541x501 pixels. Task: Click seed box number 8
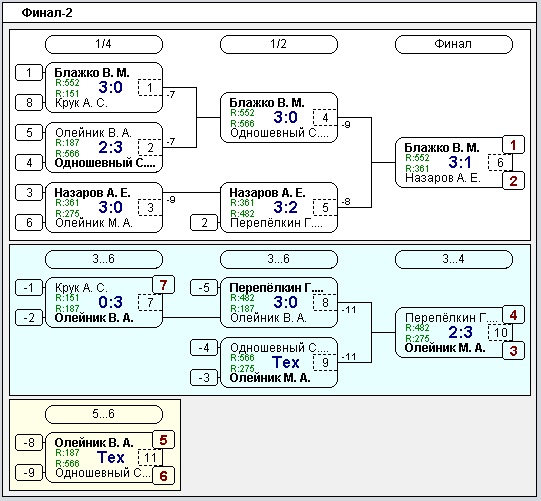click(x=29, y=102)
